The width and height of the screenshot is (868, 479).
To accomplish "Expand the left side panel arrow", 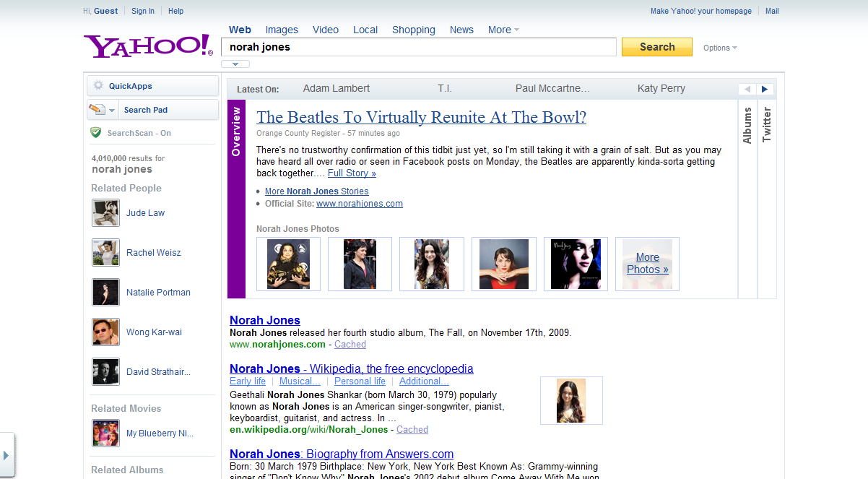I will point(6,456).
